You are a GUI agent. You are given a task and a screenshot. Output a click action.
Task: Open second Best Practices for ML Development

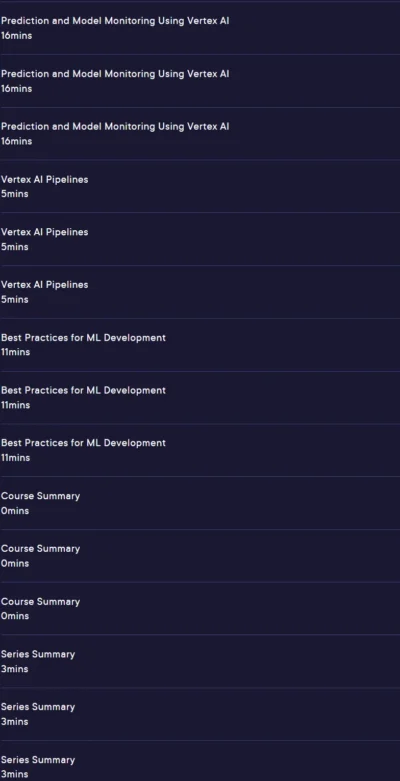(x=200, y=397)
